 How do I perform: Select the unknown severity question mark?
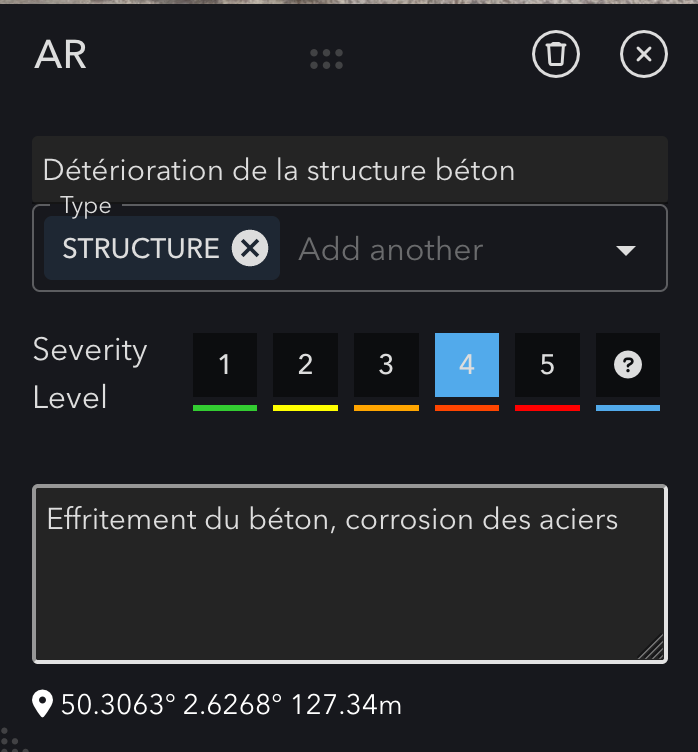pyautogui.click(x=627, y=365)
